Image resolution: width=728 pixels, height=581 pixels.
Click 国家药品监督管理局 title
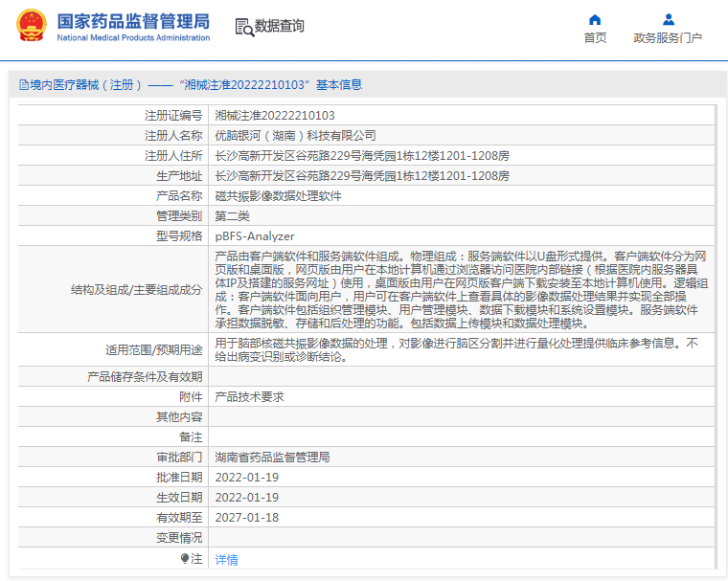coord(133,21)
